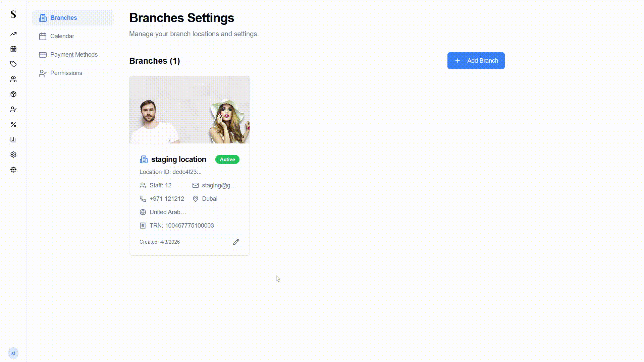Click the pencil icon to edit staging location

236,242
